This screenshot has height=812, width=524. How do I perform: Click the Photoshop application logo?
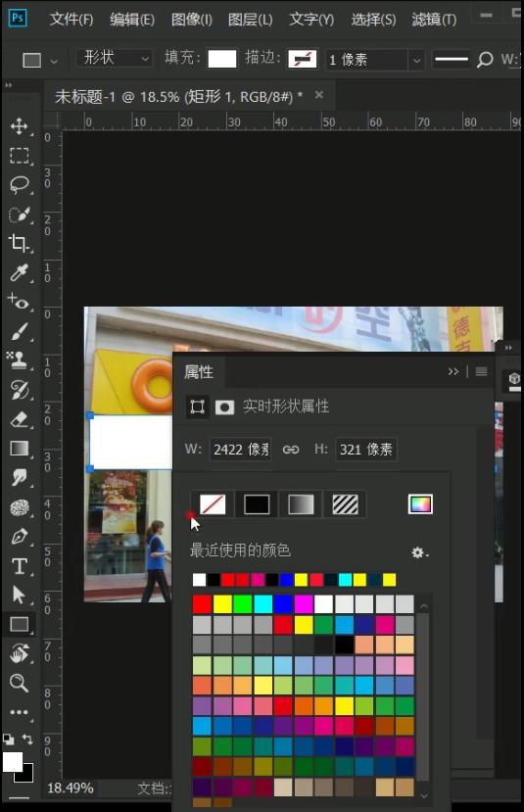click(18, 19)
